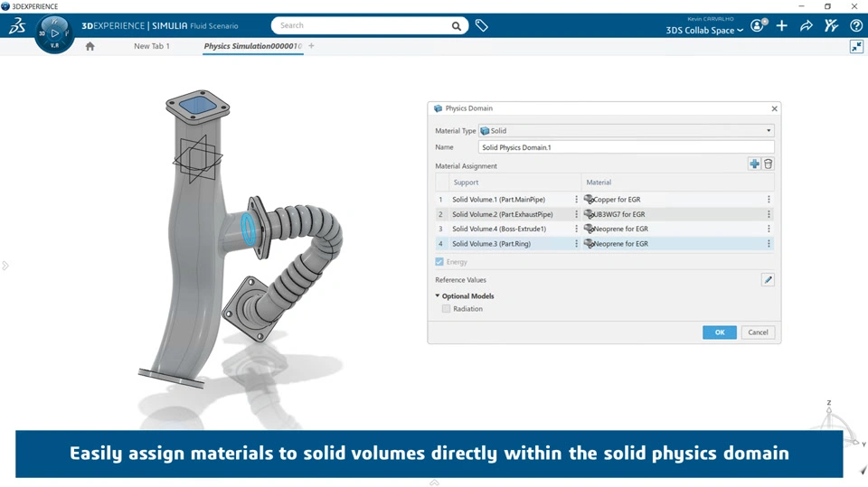
Task: Enable the Radiation optional model
Action: coord(446,309)
